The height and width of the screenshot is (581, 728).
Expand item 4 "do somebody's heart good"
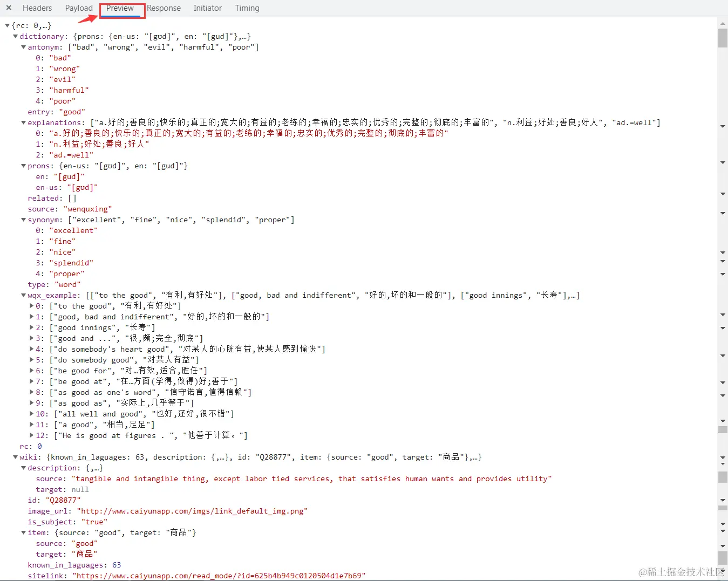coord(32,349)
